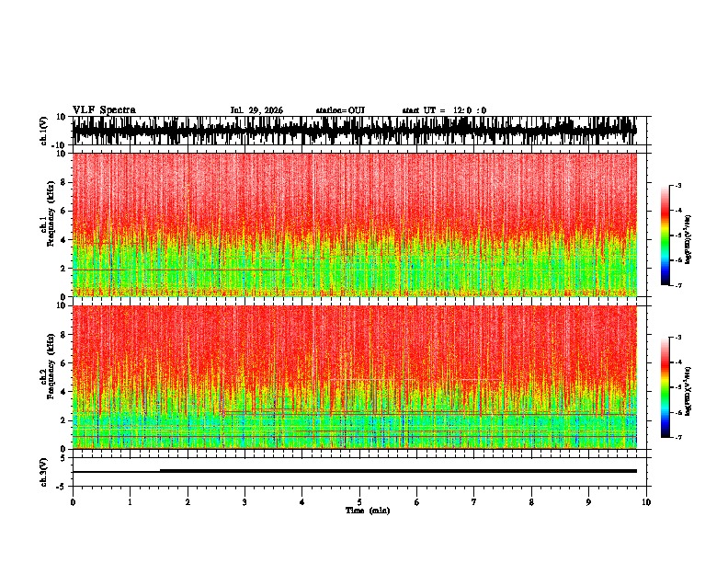Click the ch.1 voltage waveform strip
The image size is (728, 563).
tap(355, 131)
